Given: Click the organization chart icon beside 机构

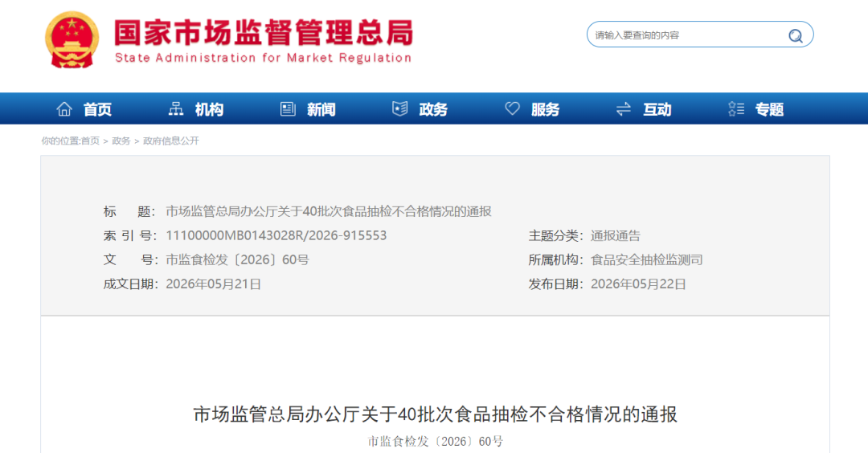Looking at the screenshot, I should (176, 109).
